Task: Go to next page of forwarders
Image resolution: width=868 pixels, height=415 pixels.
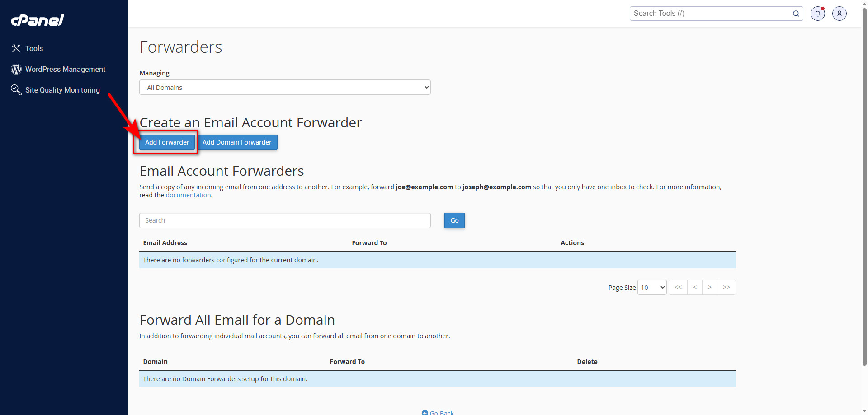Action: [710, 287]
